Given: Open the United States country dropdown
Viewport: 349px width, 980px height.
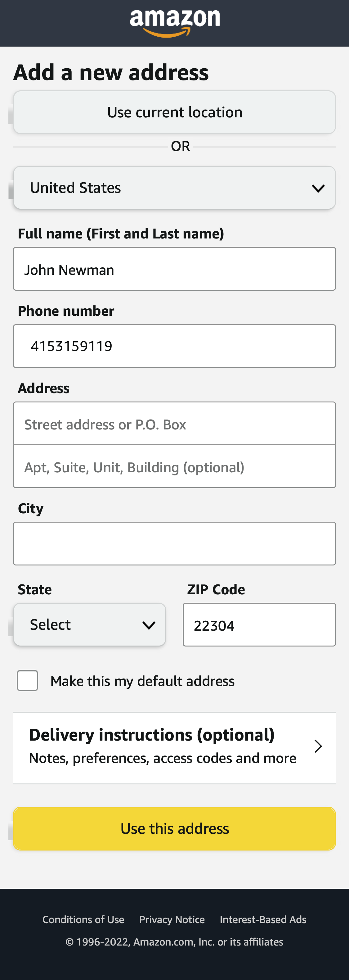Looking at the screenshot, I should tap(174, 188).
